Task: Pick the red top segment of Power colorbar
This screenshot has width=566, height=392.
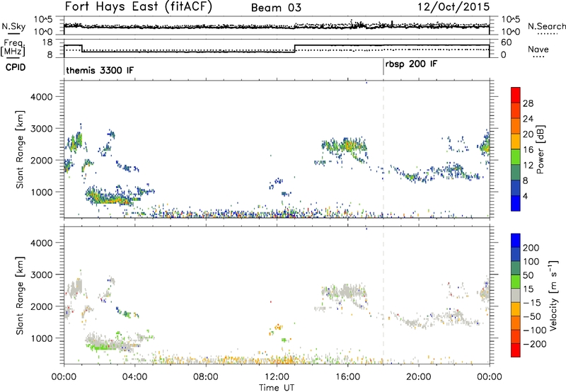Action: [x=516, y=95]
